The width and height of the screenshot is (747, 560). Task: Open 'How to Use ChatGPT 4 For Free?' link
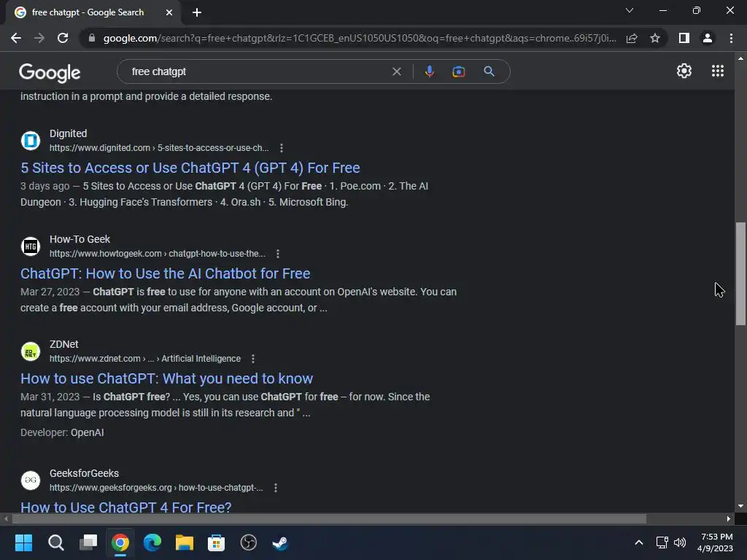[x=125, y=507]
